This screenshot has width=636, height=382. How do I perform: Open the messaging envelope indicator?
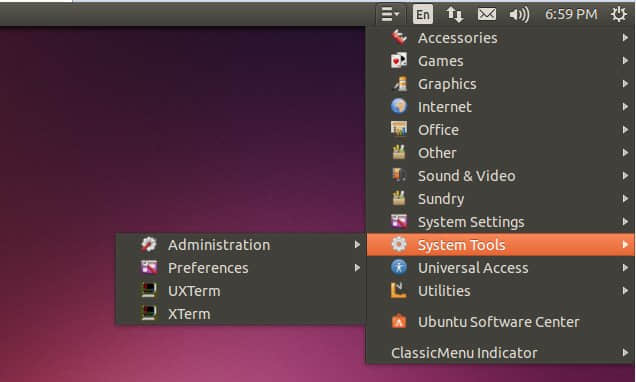[487, 15]
